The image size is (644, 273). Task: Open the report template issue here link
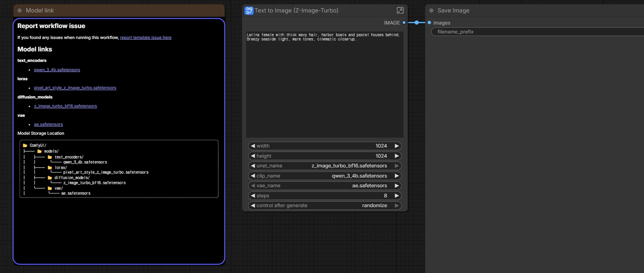(146, 38)
